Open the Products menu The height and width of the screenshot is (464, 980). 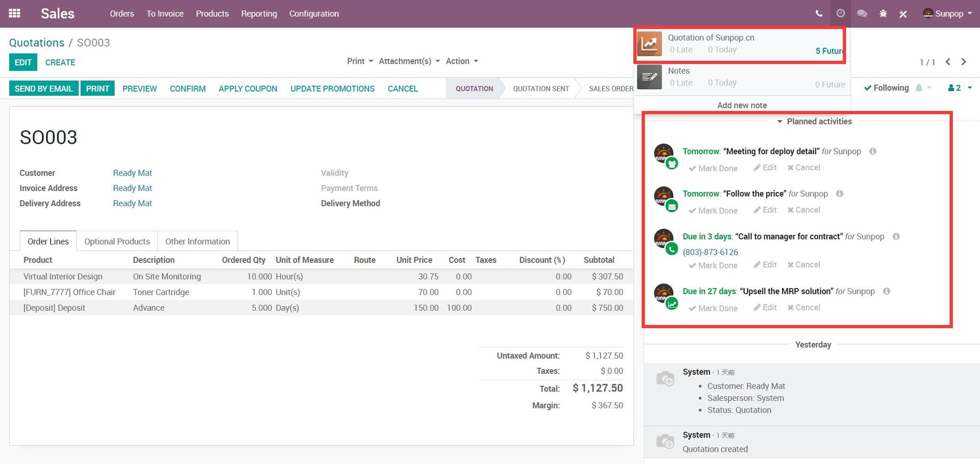[x=212, y=14]
